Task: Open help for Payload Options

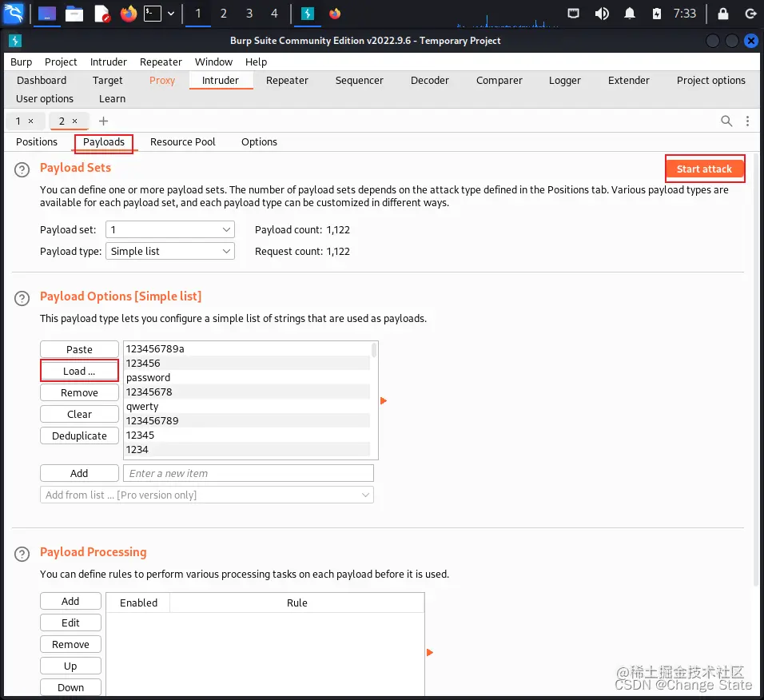Action: coord(22,298)
